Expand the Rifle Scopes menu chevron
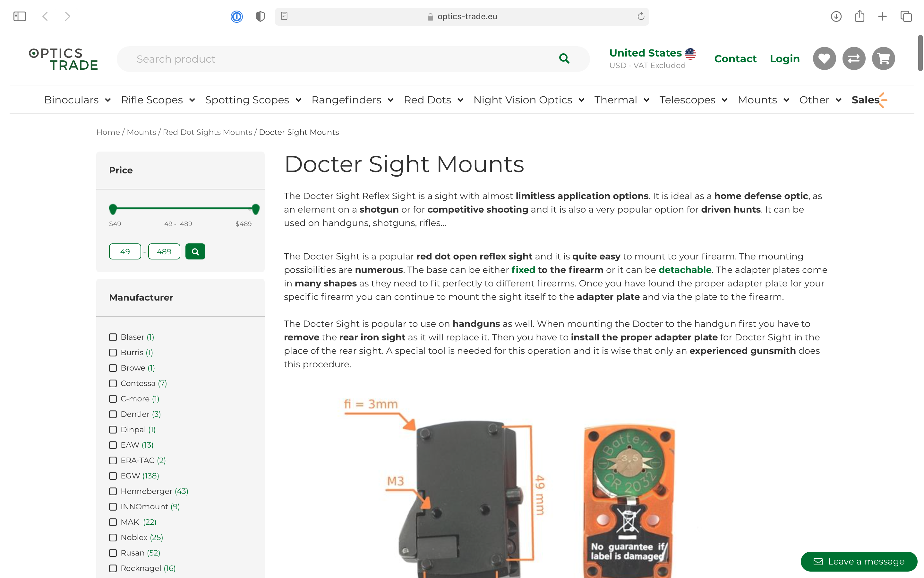Viewport: 924px width, 578px height. pyautogui.click(x=192, y=100)
